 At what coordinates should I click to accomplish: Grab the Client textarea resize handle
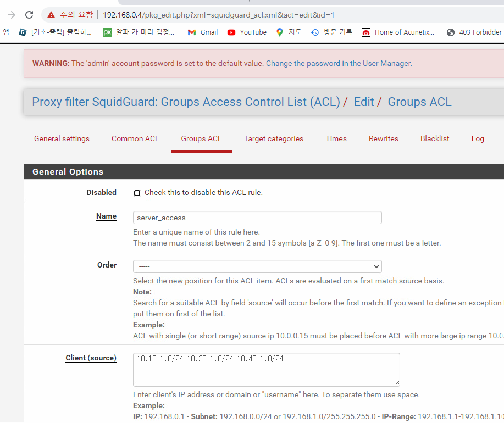(x=397, y=383)
